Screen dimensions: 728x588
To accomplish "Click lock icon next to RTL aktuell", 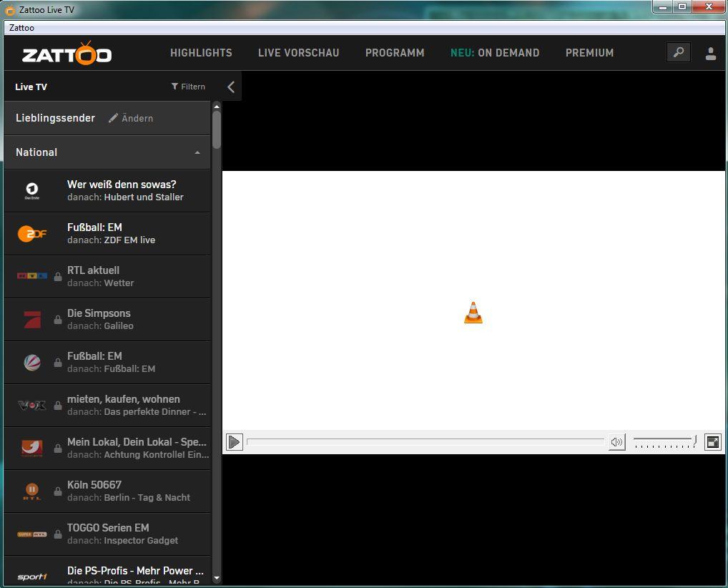I will 58,277.
